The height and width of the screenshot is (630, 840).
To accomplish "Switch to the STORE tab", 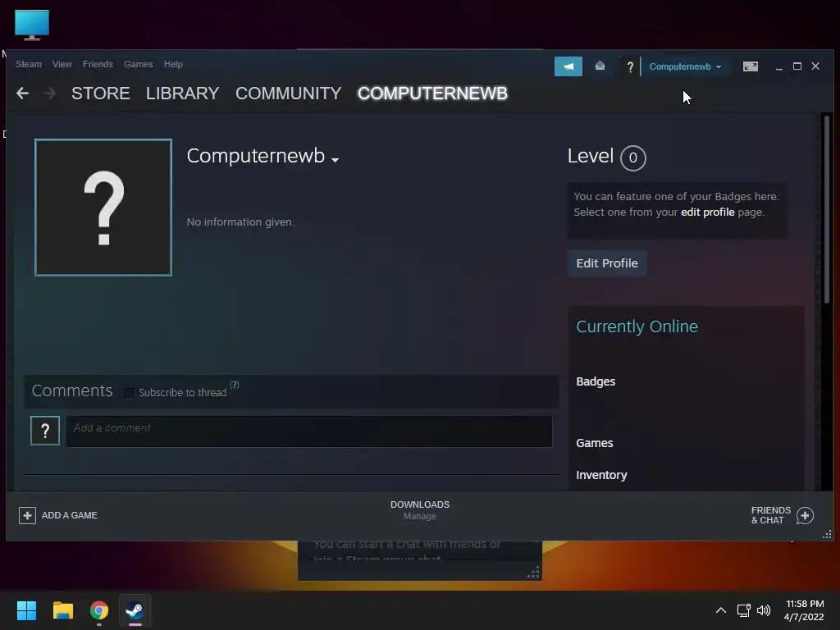I will pyautogui.click(x=101, y=94).
